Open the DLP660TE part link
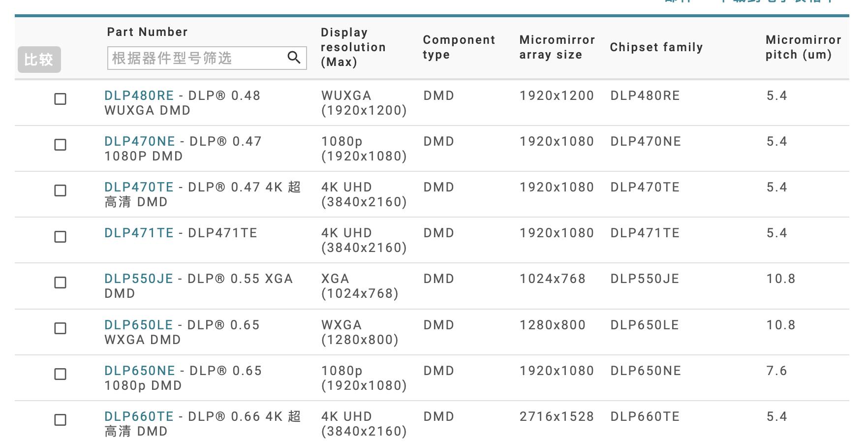 pos(139,416)
